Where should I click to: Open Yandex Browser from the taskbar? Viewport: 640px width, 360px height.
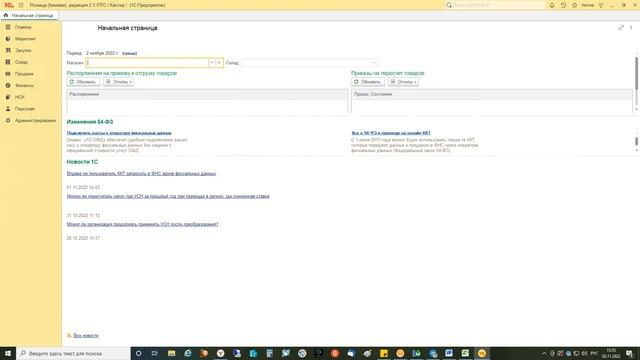point(220,353)
